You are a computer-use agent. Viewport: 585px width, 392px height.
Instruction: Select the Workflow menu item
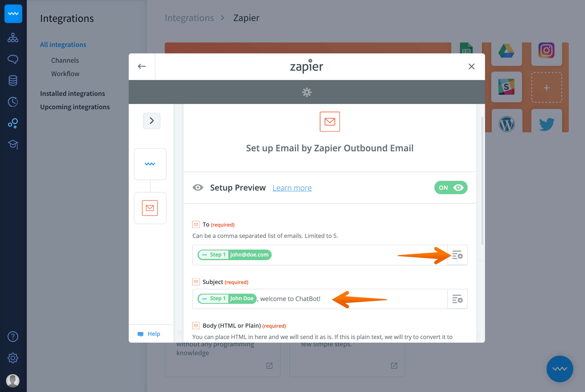[65, 73]
